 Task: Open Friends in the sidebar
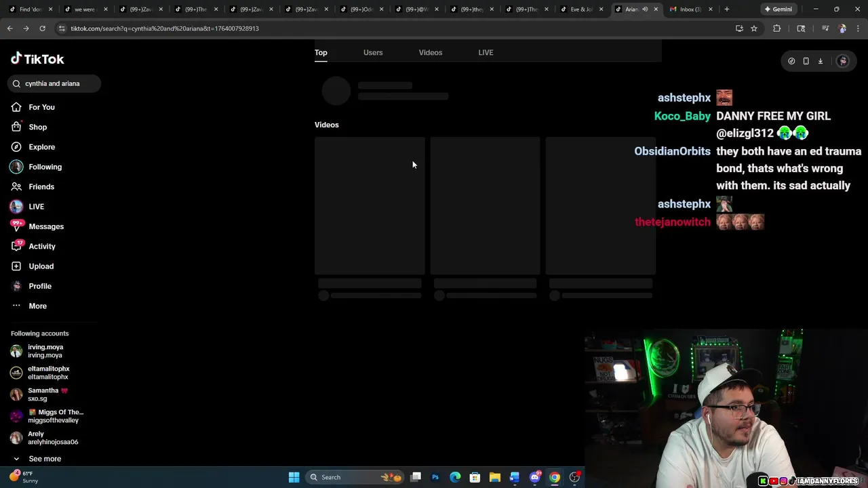[41, 186]
